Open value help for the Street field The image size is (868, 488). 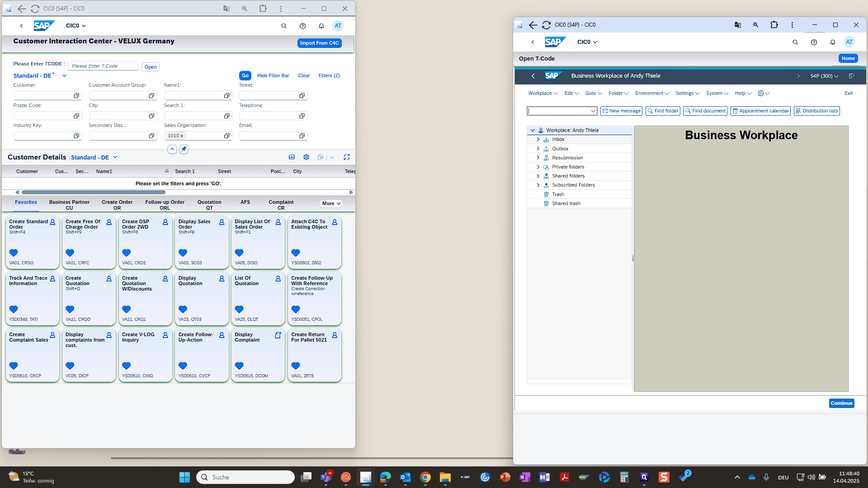point(302,96)
